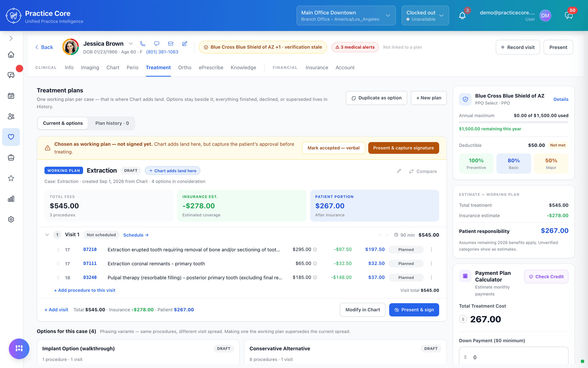This screenshot has height=368, width=588.
Task: Open the Insurance tab
Action: tap(317, 67)
